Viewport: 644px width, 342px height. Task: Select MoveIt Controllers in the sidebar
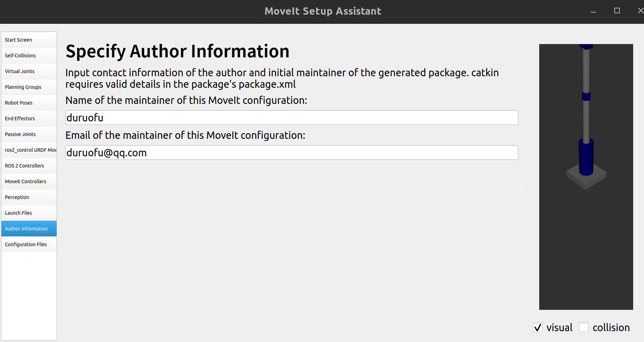[29, 181]
